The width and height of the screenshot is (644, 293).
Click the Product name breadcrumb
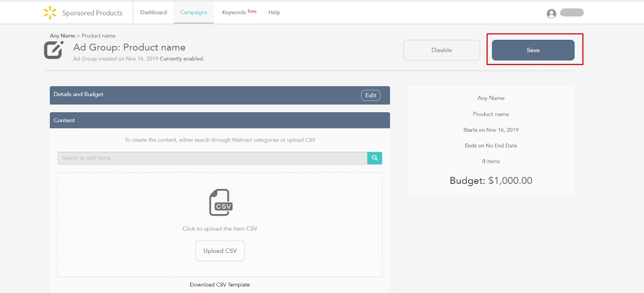pyautogui.click(x=99, y=36)
